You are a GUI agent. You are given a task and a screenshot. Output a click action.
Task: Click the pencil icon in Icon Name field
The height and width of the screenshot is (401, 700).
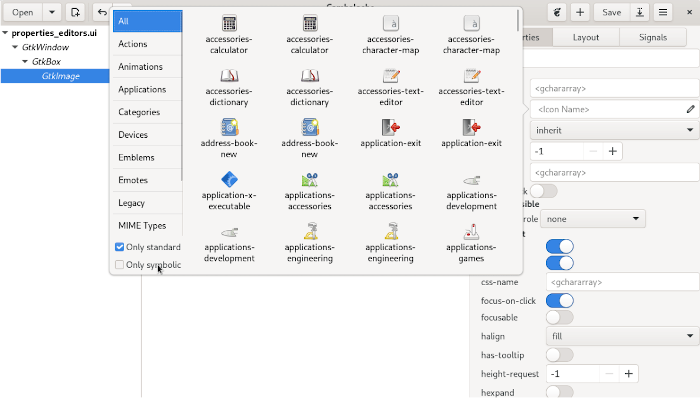[690, 109]
